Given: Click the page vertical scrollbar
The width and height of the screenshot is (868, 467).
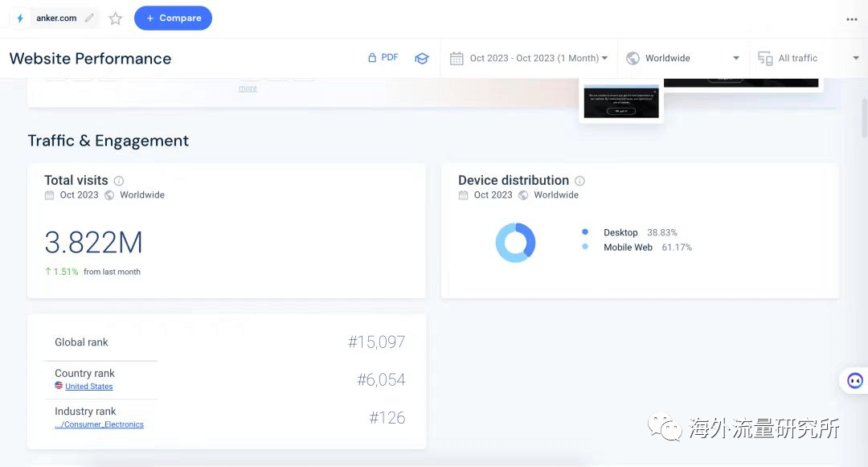Looking at the screenshot, I should point(864,118).
